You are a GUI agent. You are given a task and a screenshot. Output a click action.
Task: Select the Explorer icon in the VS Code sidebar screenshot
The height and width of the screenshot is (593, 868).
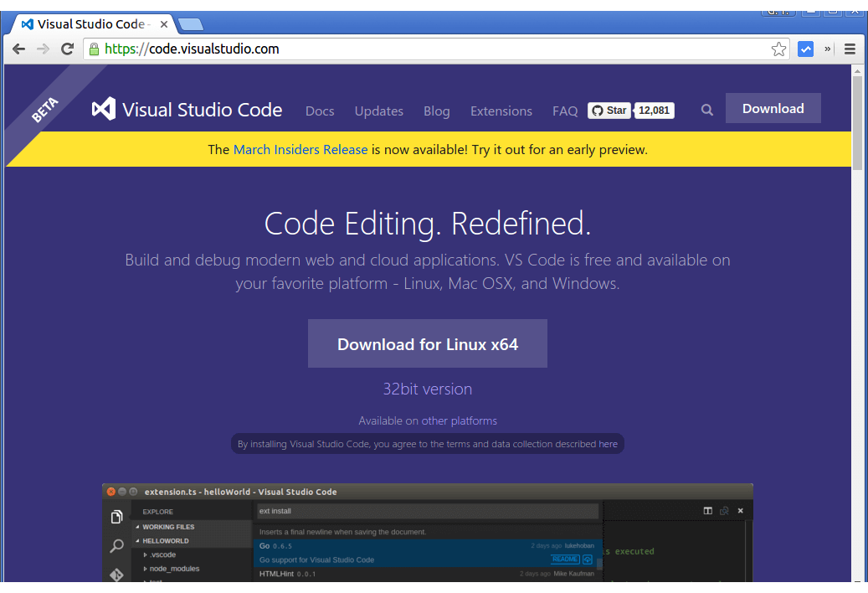tap(116, 517)
